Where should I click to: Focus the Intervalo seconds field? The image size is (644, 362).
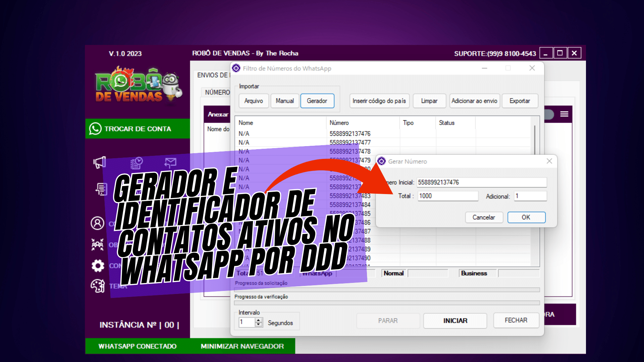[x=247, y=322]
